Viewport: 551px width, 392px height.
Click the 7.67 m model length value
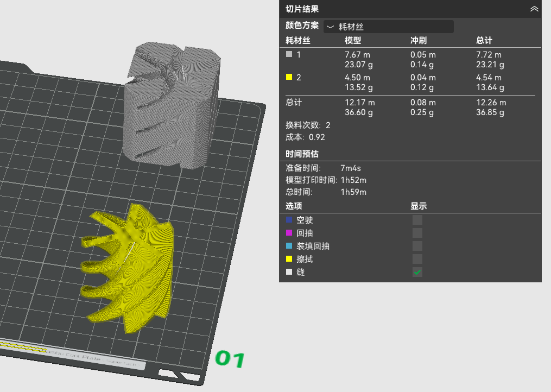357,55
